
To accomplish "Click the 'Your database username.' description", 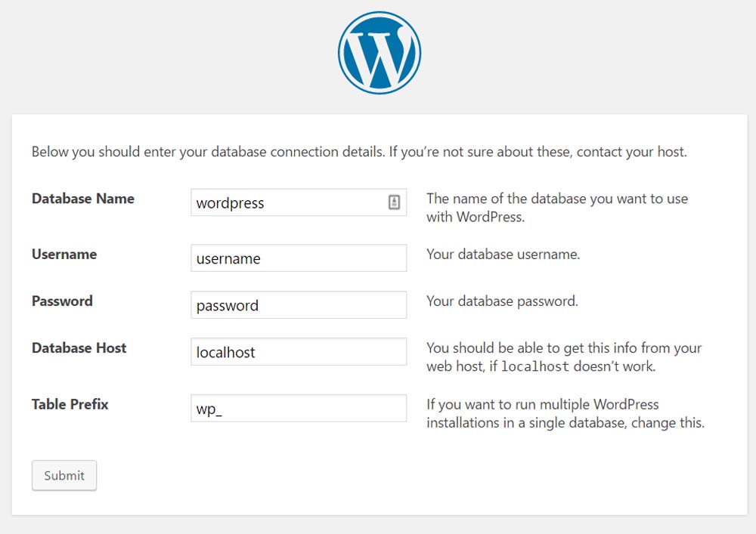I will click(503, 255).
